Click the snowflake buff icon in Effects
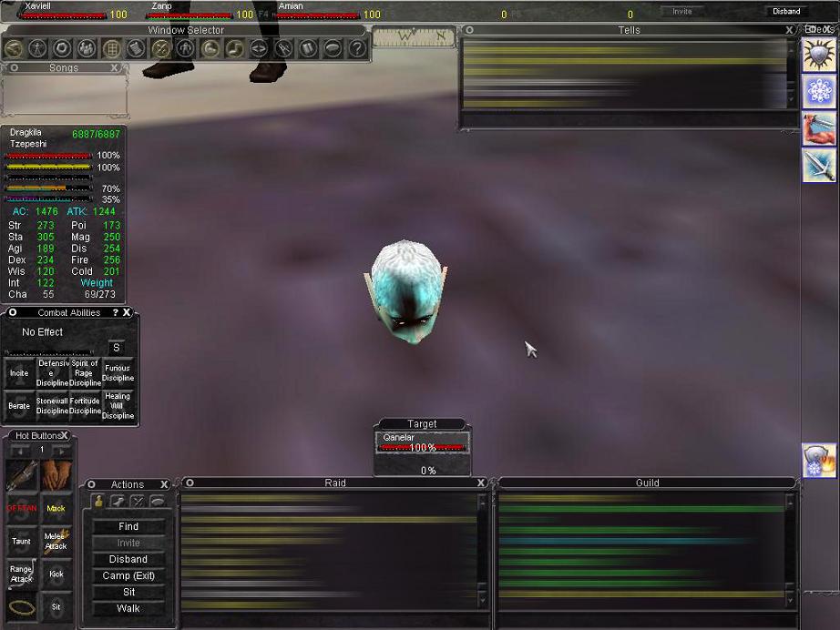The height and width of the screenshot is (630, 840). [818, 93]
